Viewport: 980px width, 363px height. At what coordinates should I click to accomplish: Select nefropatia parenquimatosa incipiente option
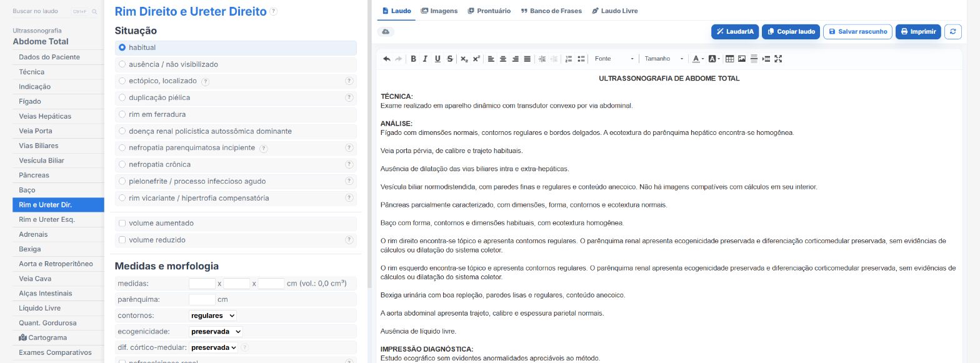[x=122, y=148]
